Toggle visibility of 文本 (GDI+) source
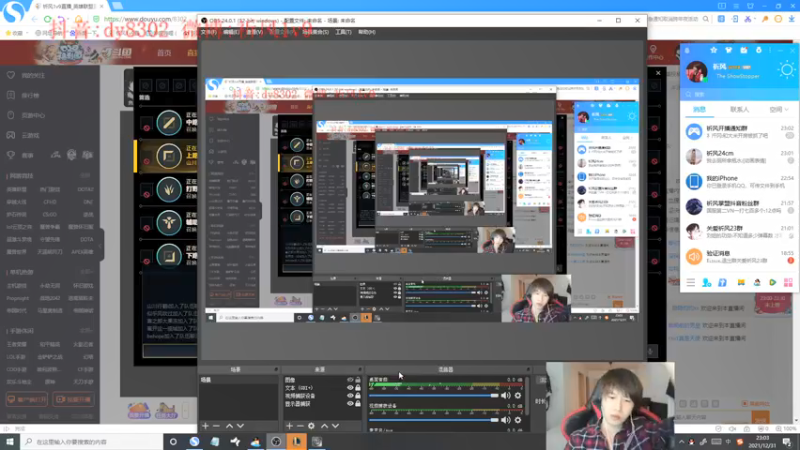The width and height of the screenshot is (800, 450). (x=350, y=388)
